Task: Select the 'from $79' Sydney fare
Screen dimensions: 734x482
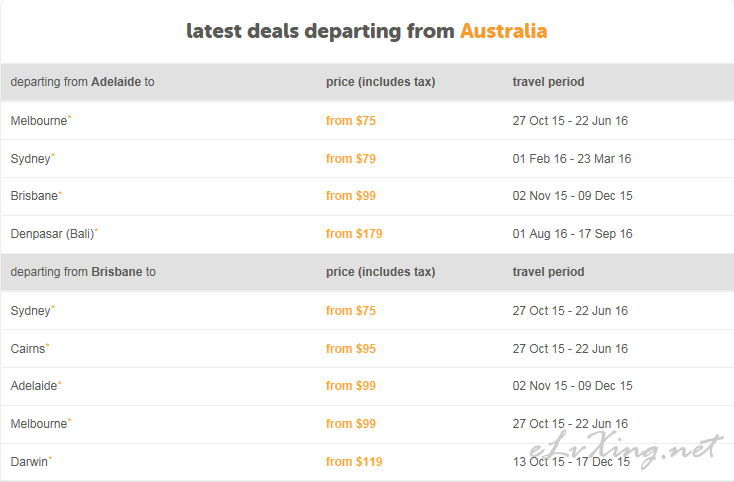Action: tap(351, 159)
